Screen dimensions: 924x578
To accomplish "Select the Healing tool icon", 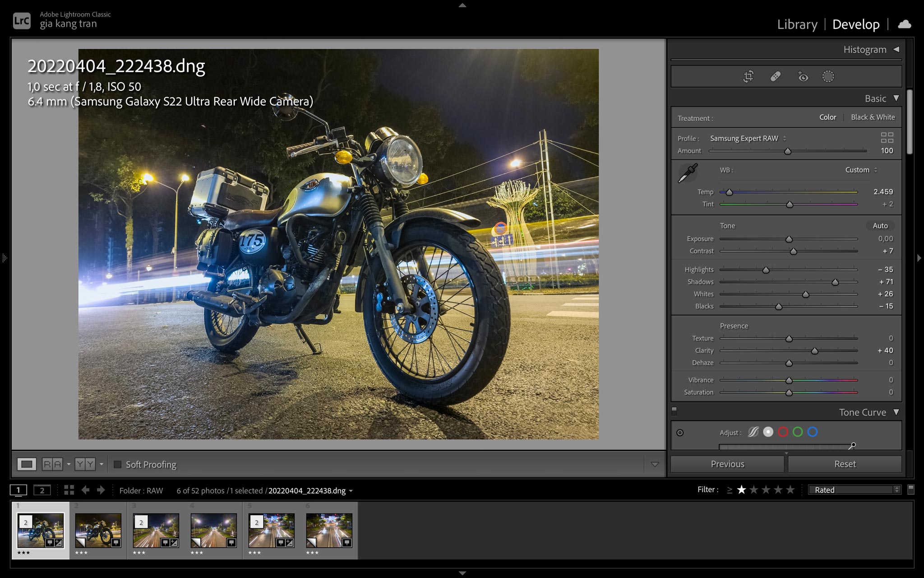I will tap(776, 76).
